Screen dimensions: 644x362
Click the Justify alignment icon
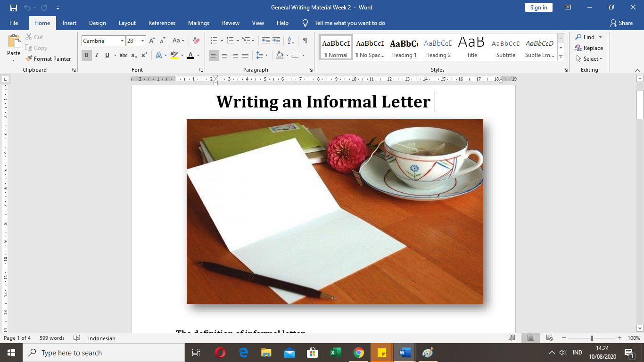pyautogui.click(x=245, y=55)
